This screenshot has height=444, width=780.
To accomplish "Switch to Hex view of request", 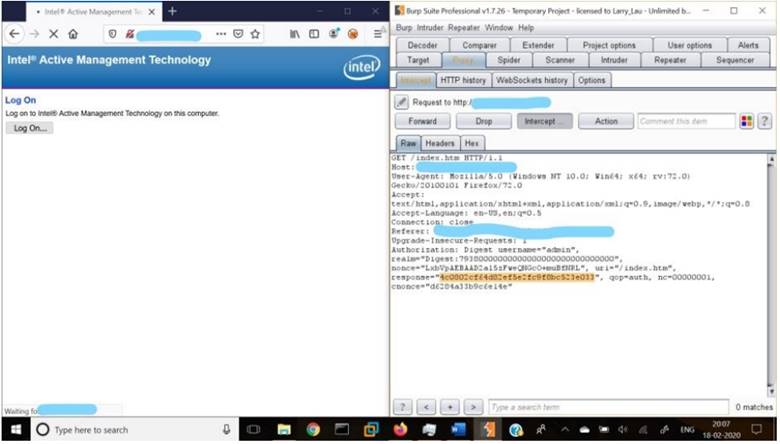I will coord(472,143).
